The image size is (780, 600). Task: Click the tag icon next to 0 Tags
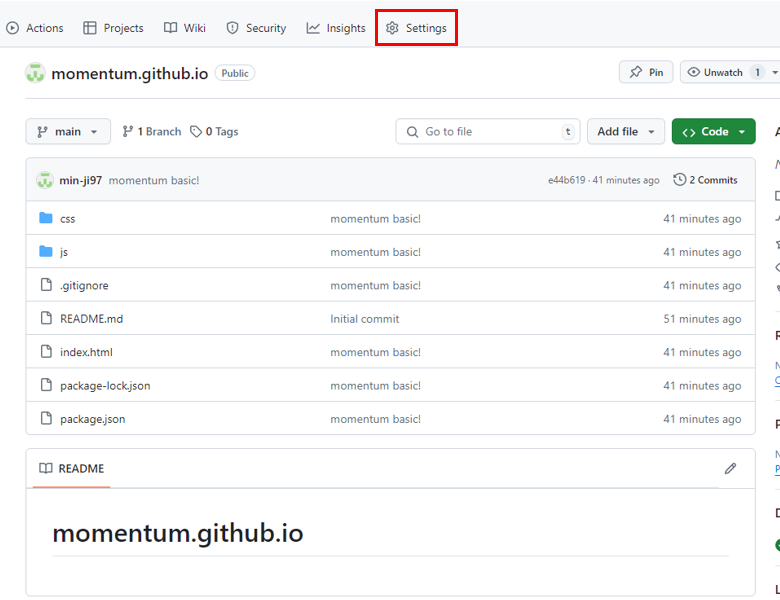(x=196, y=131)
